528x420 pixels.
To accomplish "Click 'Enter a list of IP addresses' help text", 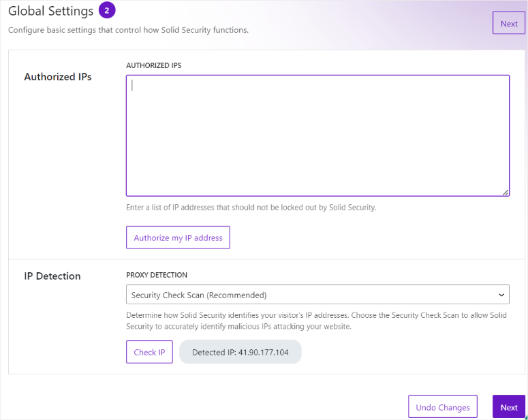I will coord(251,208).
